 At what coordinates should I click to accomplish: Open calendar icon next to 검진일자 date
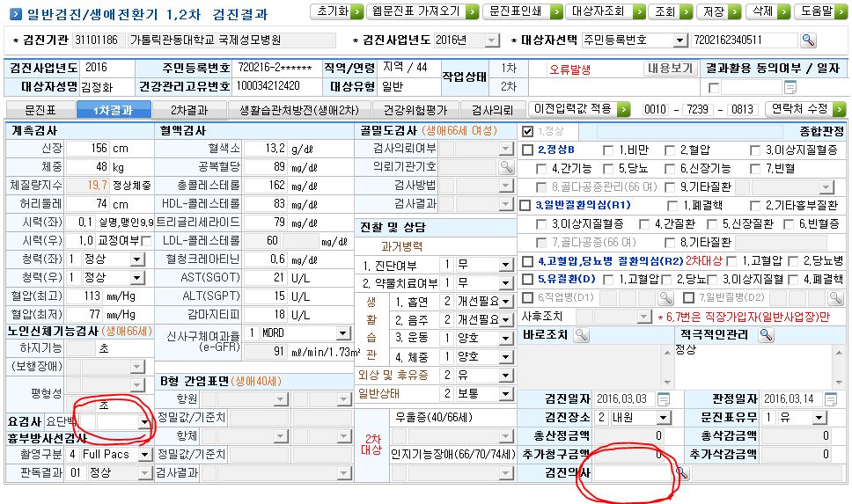pyautogui.click(x=664, y=399)
